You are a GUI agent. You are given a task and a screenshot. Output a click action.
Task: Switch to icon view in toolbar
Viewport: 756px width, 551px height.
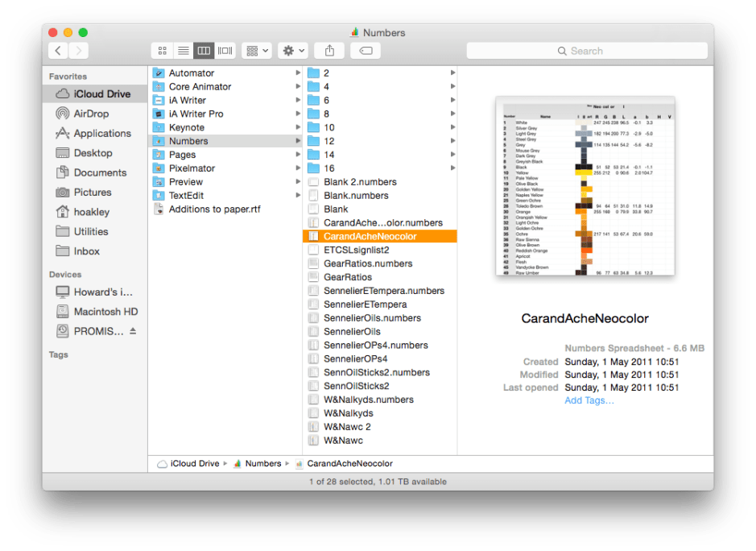162,50
